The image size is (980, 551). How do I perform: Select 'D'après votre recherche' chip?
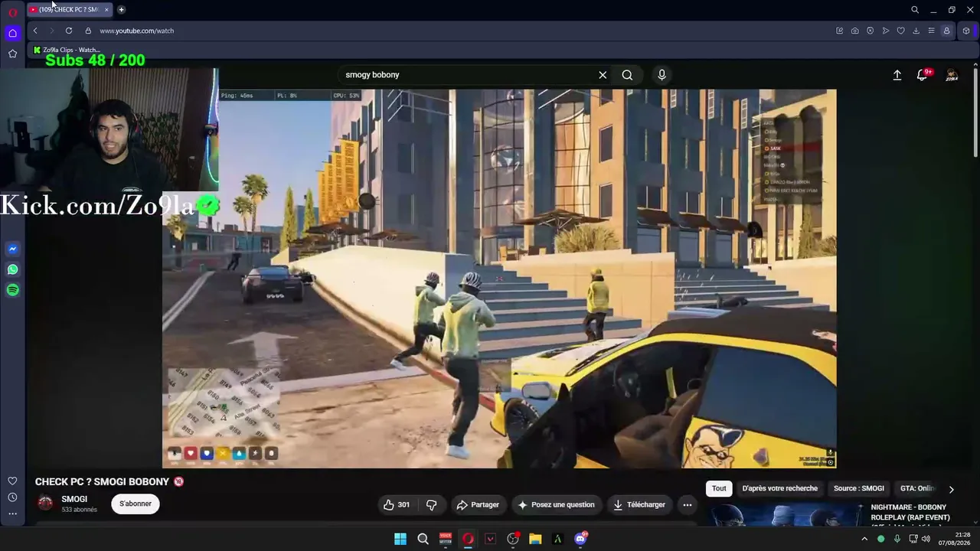779,488
